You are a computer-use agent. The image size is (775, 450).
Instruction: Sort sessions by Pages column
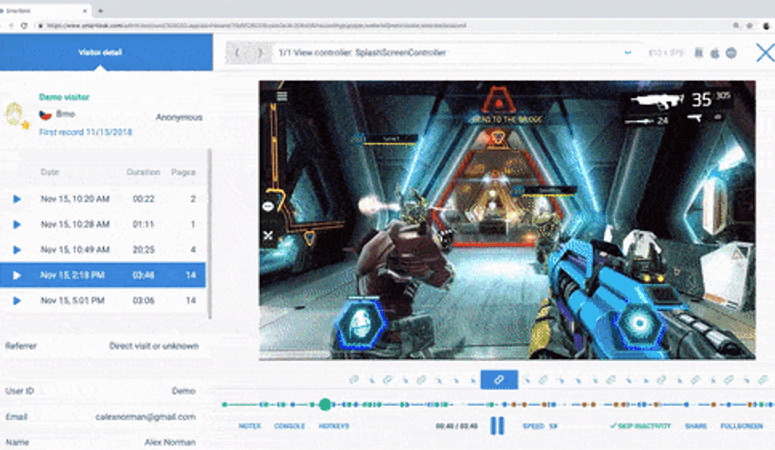coord(183,172)
